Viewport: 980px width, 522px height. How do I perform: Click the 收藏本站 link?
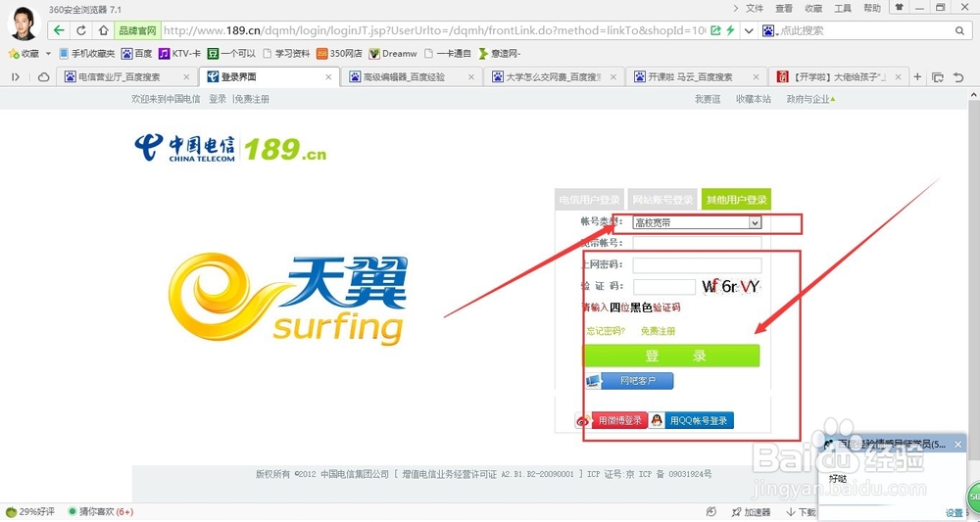tap(753, 99)
